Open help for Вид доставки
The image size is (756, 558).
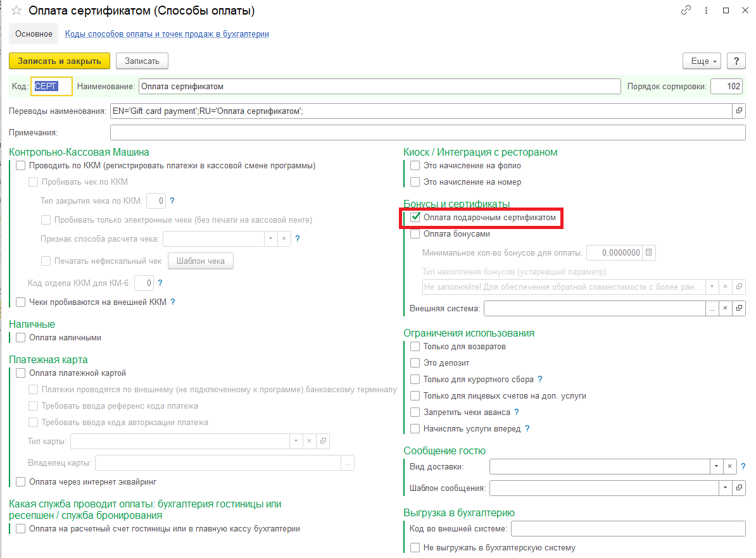743,466
